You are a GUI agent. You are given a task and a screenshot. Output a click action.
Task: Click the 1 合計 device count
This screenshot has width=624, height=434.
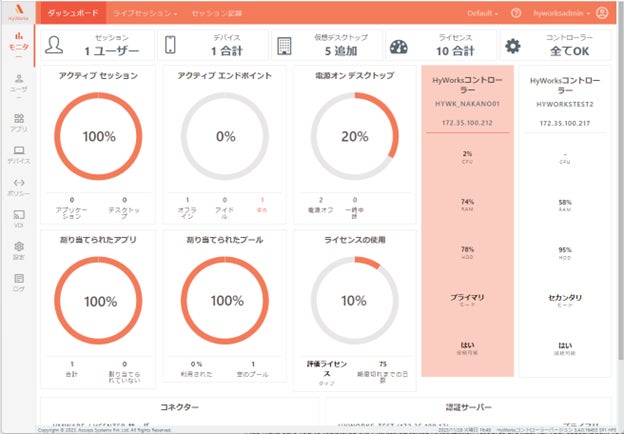point(226,51)
